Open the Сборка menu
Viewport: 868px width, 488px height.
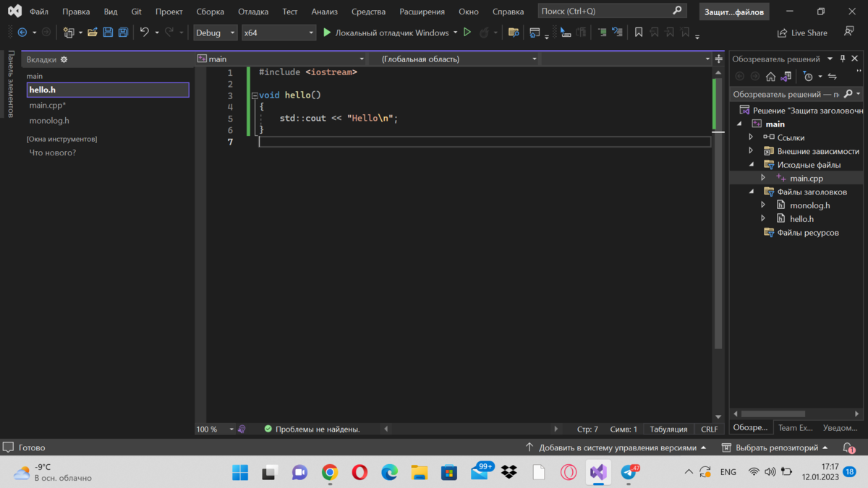pos(210,12)
